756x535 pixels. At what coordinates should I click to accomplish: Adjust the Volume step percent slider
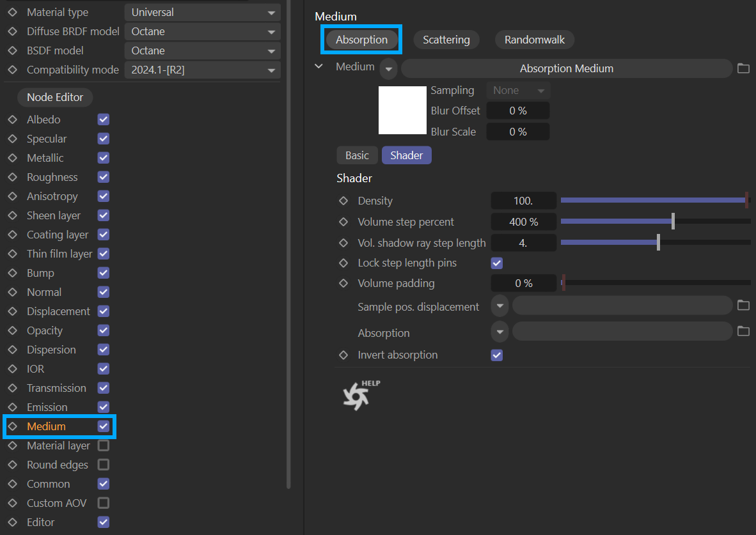point(673,222)
